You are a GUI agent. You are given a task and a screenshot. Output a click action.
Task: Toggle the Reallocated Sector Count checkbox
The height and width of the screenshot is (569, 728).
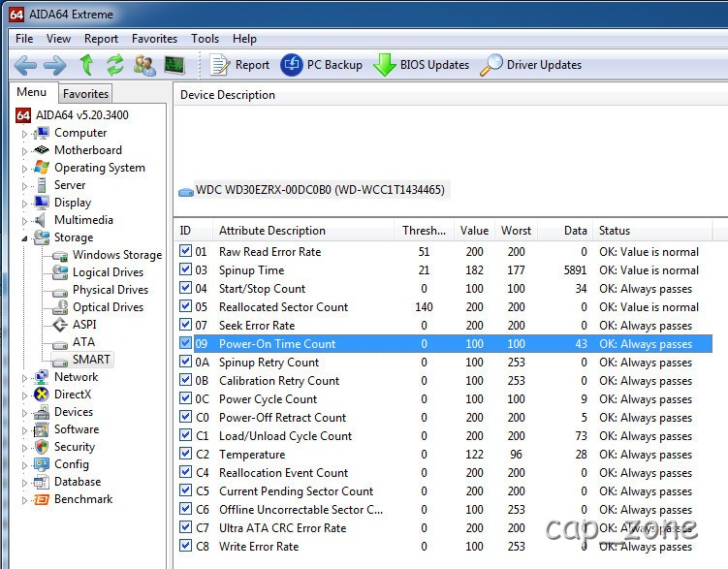(185, 306)
